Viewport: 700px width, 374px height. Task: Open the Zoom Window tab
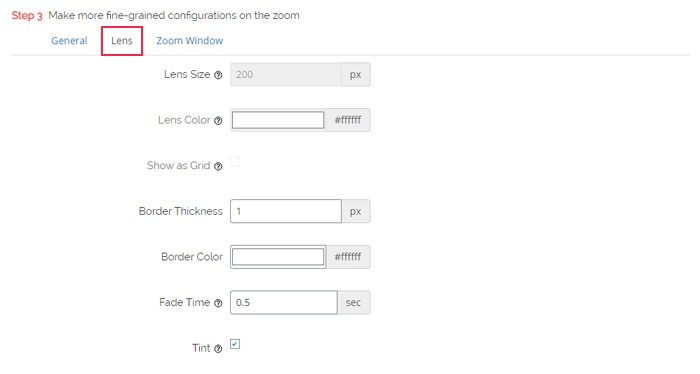(x=190, y=41)
